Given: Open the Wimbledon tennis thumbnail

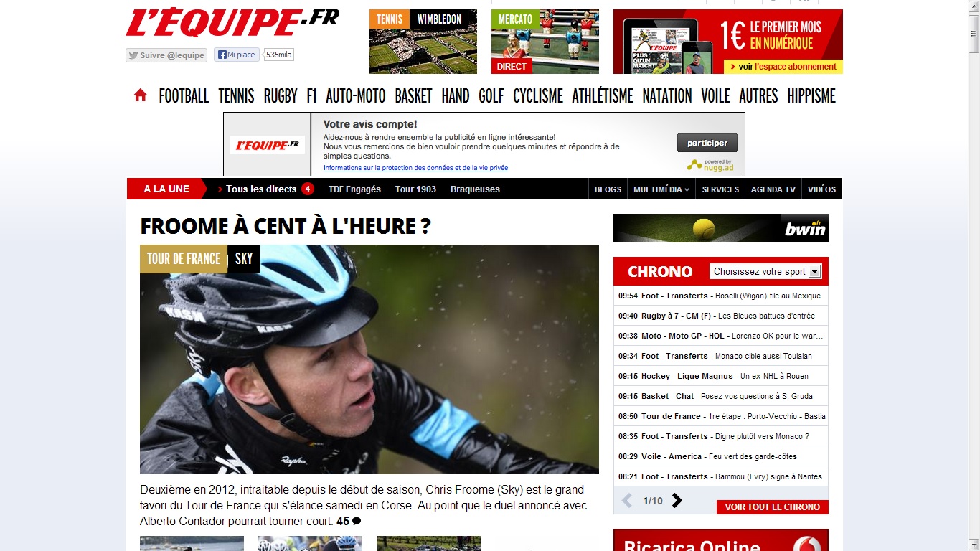Looking at the screenshot, I should tap(423, 42).
